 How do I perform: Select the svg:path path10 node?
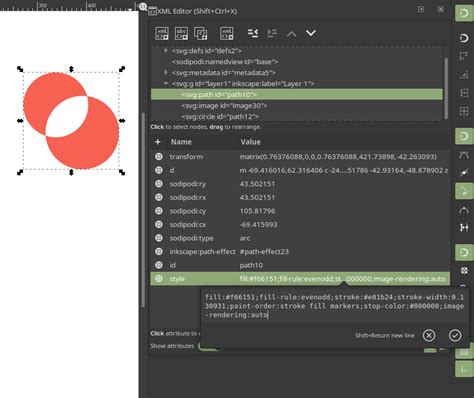click(x=297, y=95)
